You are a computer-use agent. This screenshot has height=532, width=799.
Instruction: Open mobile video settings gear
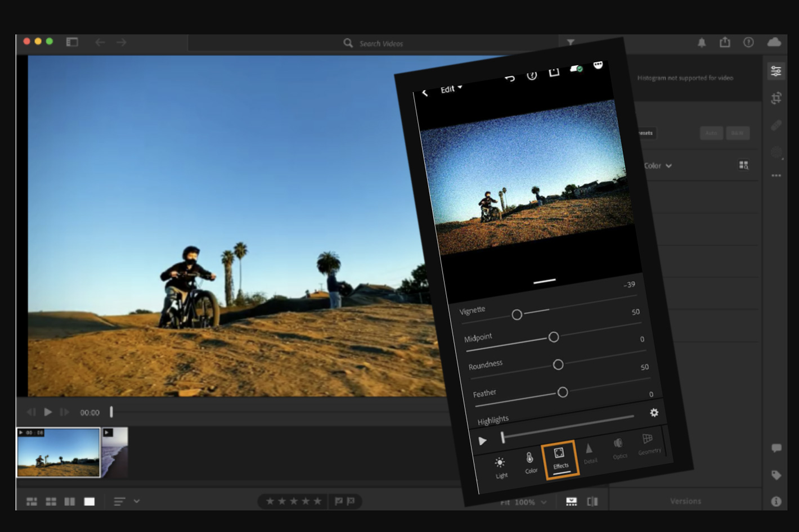654,413
